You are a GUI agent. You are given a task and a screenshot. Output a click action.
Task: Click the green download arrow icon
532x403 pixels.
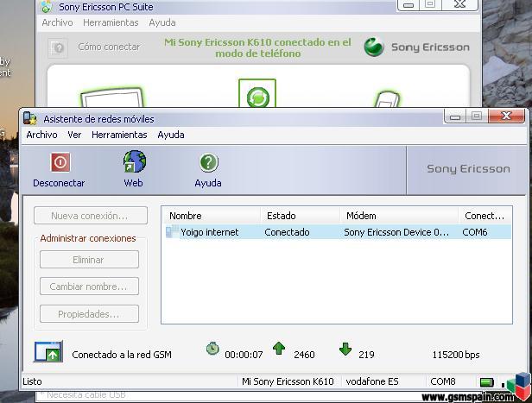[345, 349]
